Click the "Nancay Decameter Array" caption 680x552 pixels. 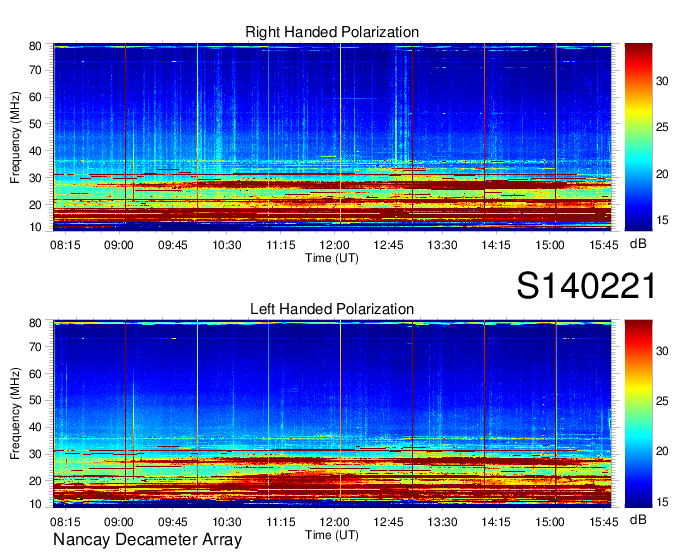click(147, 539)
